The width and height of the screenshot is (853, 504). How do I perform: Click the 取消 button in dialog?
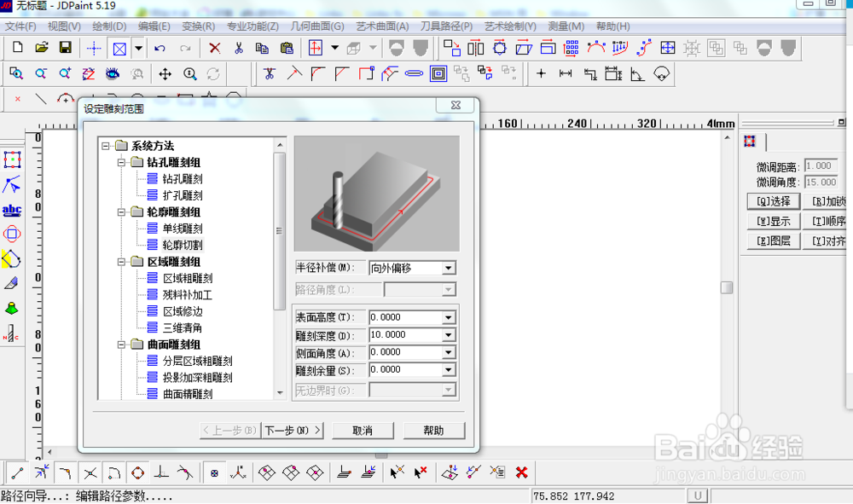[363, 431]
